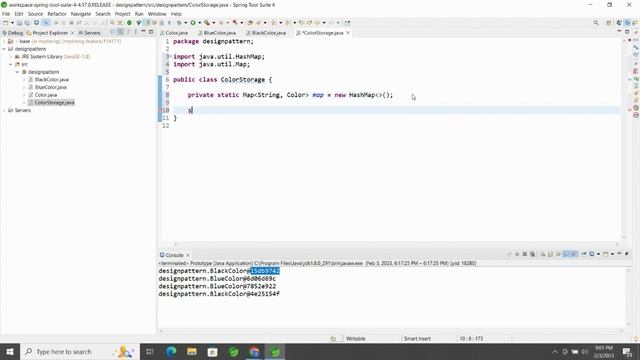Collapse the designpattern project node

tap(4, 49)
